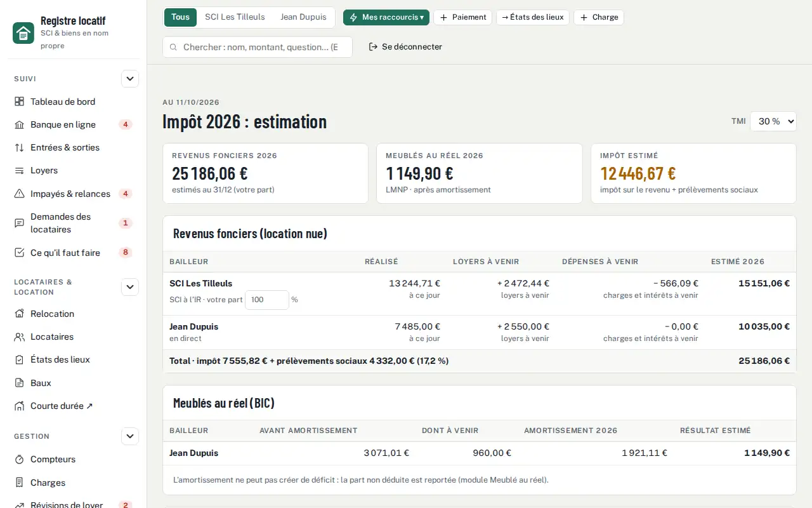
Task: Click the Ce qu'il faut faire checklist icon
Action: click(19, 253)
